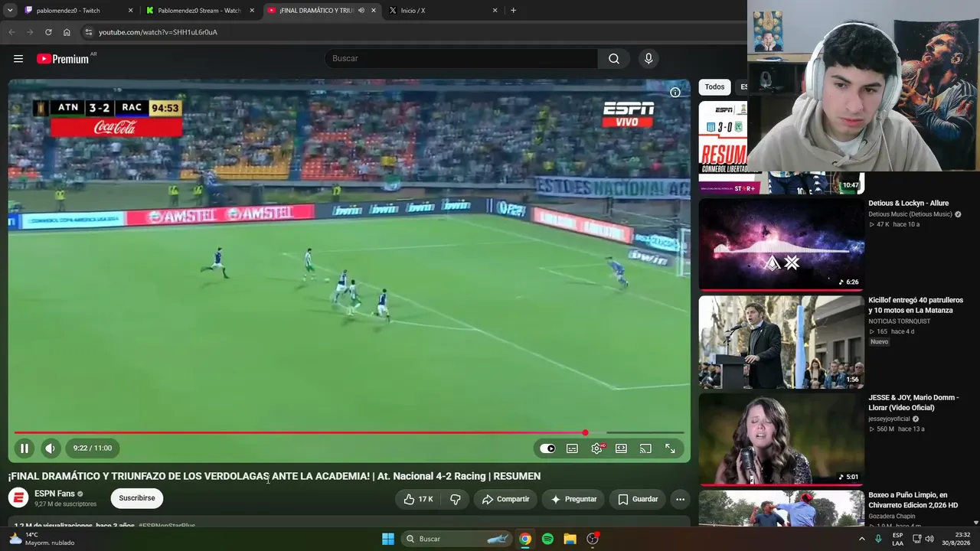Dislike the video
This screenshot has width=980, height=551.
456,499
